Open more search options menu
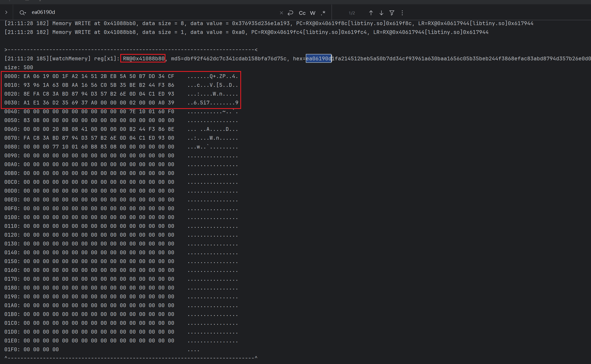 tap(402, 13)
